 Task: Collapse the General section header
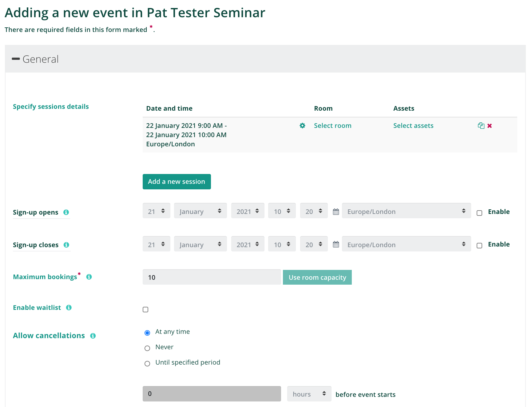[35, 59]
